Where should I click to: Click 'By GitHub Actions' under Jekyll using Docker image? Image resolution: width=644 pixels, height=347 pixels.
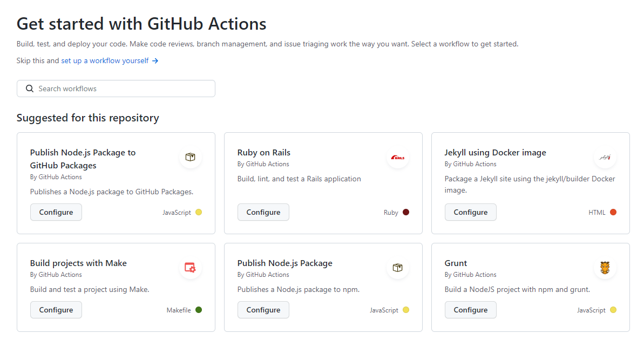tap(470, 164)
